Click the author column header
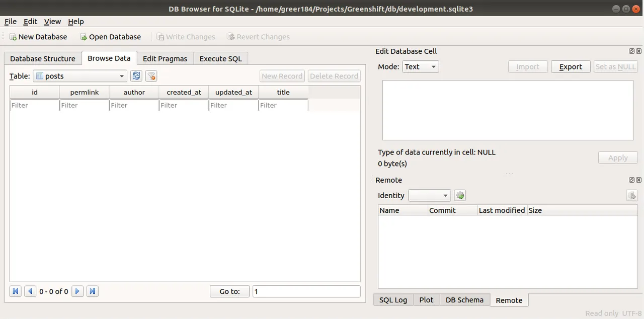Screen dimensions: 644x319 click(x=134, y=92)
